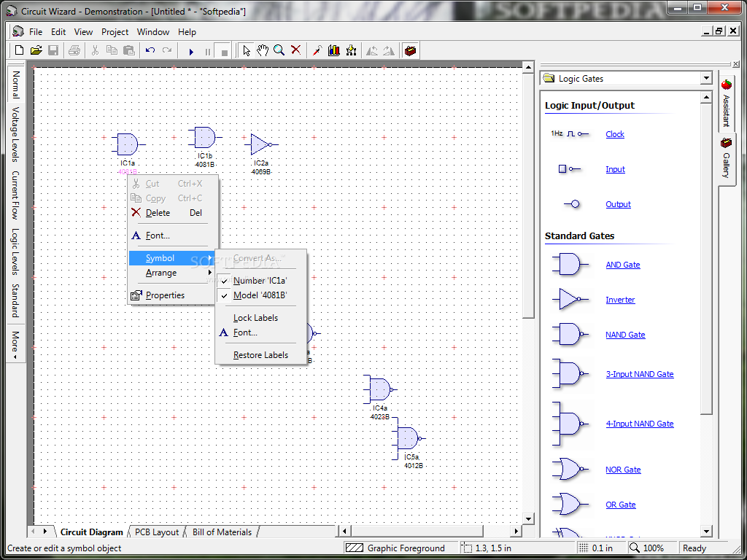This screenshot has width=747, height=560.
Task: Click Font... in the Symbol submenu
Action: (260, 332)
